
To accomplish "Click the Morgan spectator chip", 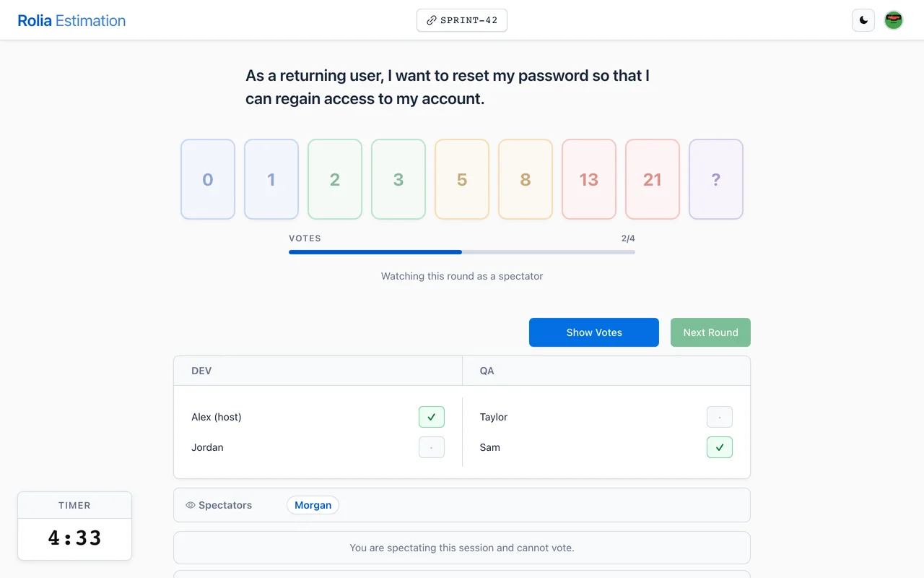I will click(x=313, y=505).
